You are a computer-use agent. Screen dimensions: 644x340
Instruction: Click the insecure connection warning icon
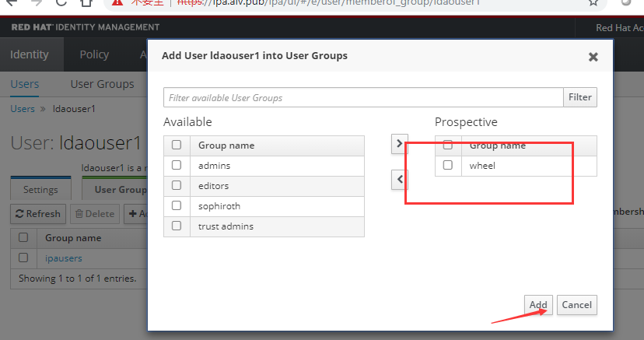117,2
